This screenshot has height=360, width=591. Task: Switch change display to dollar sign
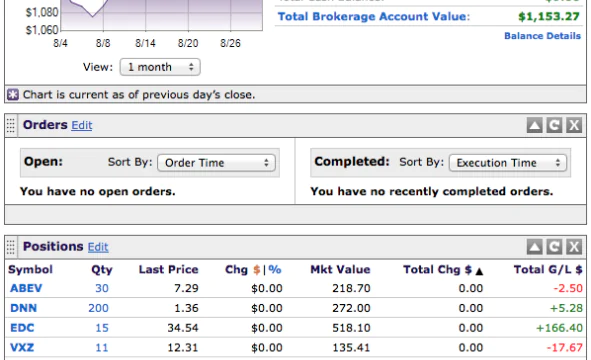[257, 270]
